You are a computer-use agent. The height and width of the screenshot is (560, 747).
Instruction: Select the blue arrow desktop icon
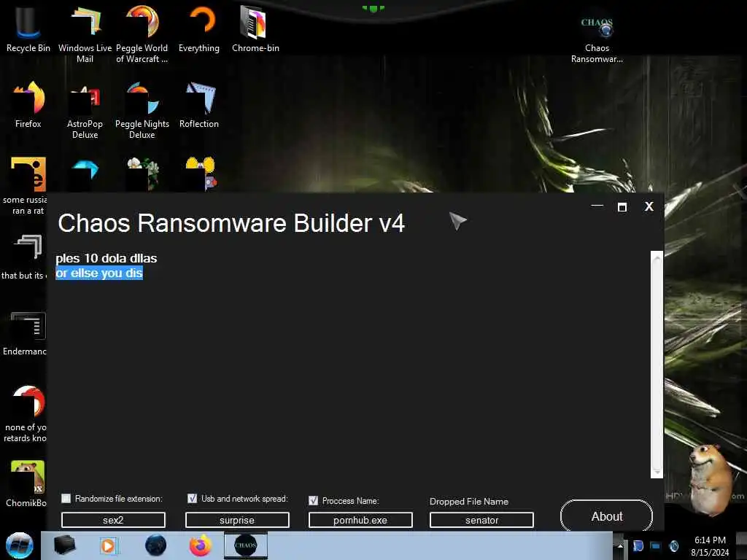click(85, 174)
